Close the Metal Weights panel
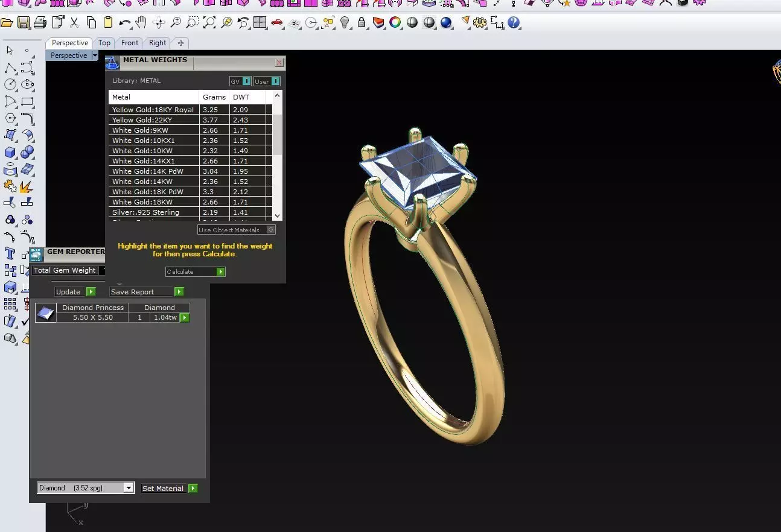The width and height of the screenshot is (781, 532). pos(279,62)
